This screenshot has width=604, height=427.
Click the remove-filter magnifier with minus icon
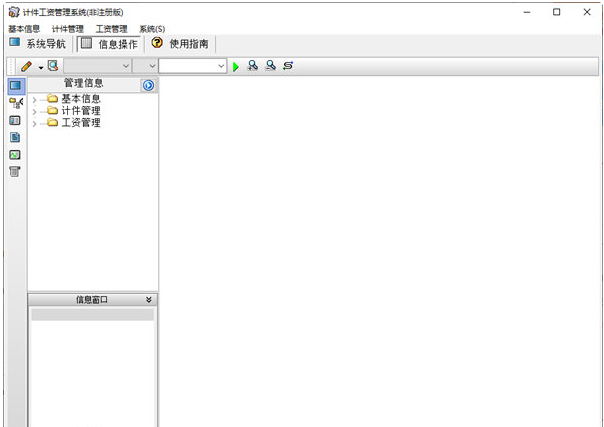click(270, 65)
